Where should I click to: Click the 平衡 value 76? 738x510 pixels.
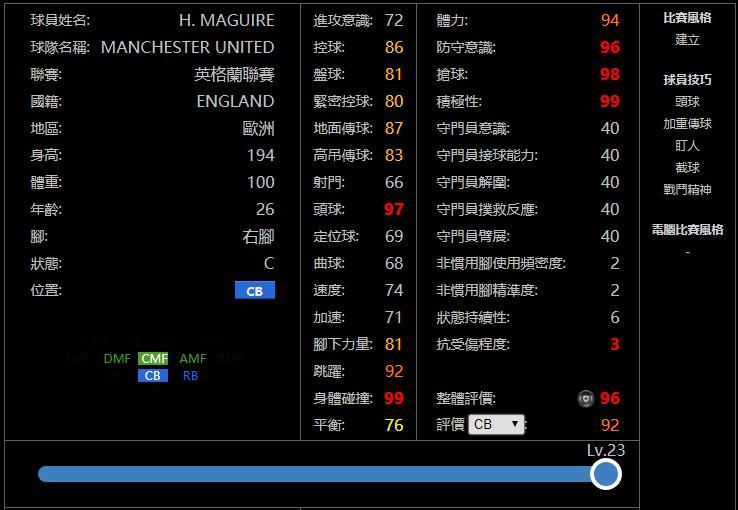394,426
